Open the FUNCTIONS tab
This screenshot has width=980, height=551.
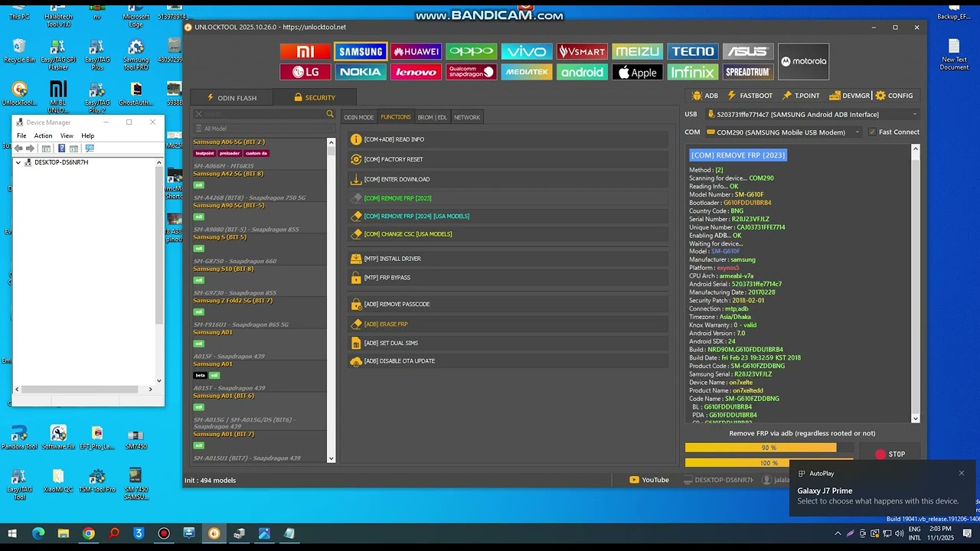[x=396, y=117]
